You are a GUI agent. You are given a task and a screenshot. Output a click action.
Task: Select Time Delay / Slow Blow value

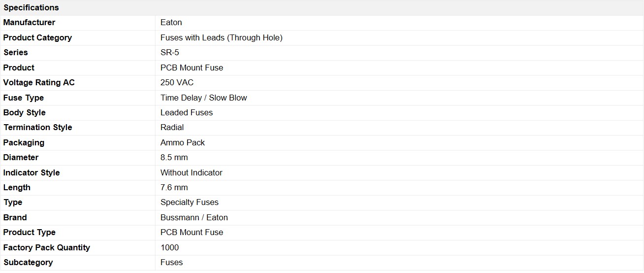[x=204, y=98]
